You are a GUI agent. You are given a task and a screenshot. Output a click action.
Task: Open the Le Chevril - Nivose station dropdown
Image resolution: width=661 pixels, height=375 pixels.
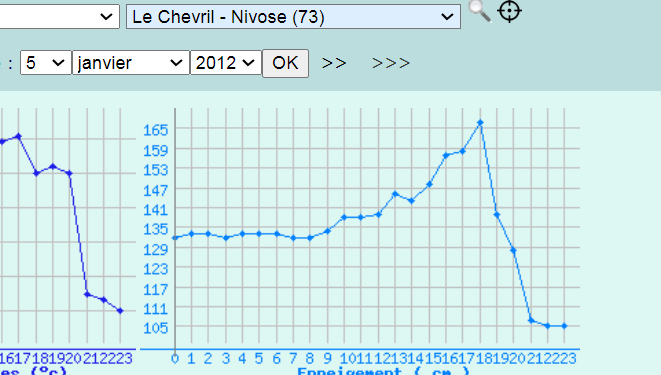[293, 17]
